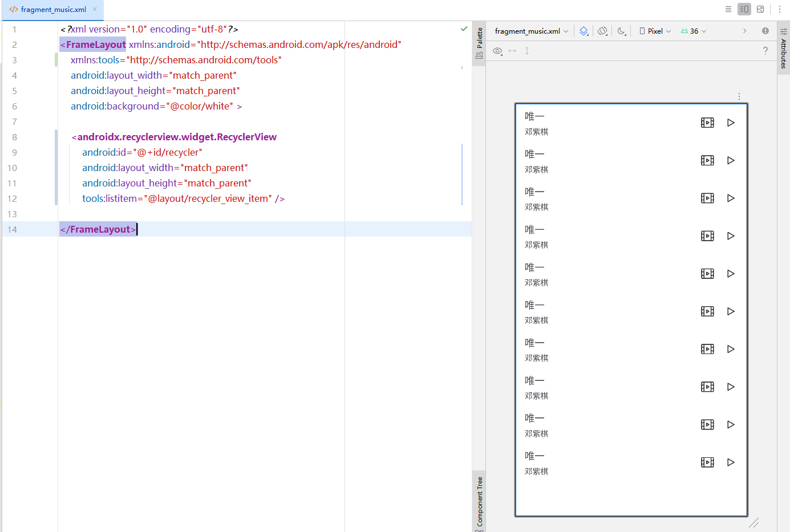Click the XML version declaration on line 1
The height and width of the screenshot is (532, 790).
pyautogui.click(x=149, y=29)
